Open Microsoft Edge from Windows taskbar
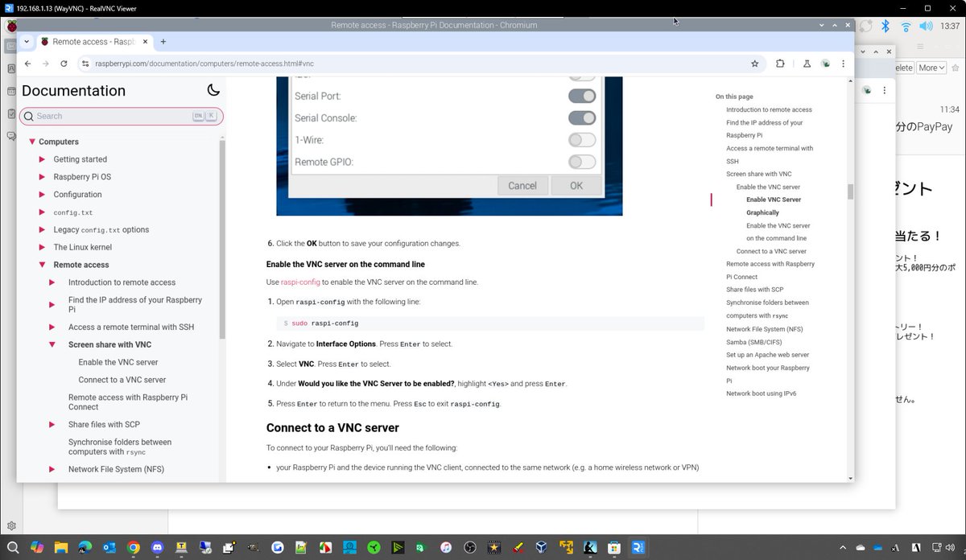 pyautogui.click(x=85, y=547)
